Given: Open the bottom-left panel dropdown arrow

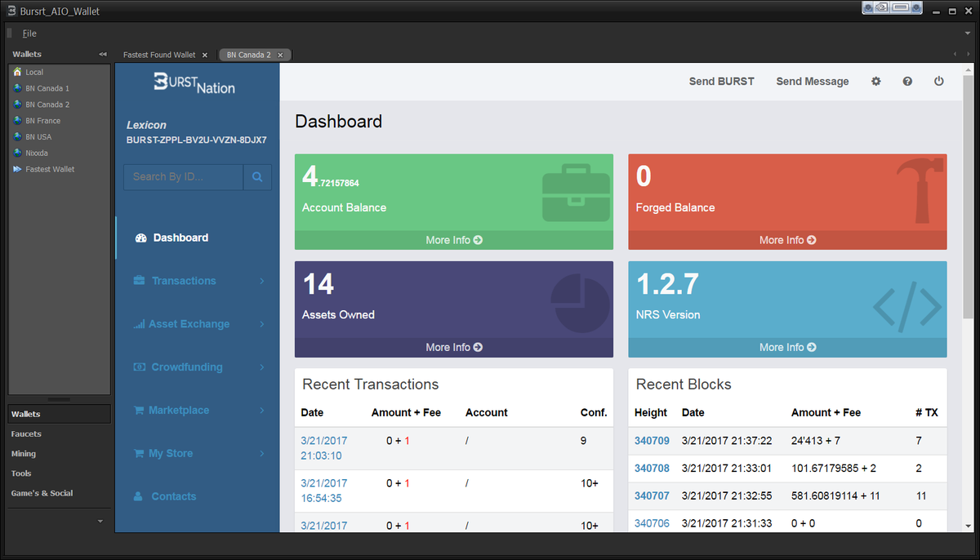Looking at the screenshot, I should (x=100, y=521).
